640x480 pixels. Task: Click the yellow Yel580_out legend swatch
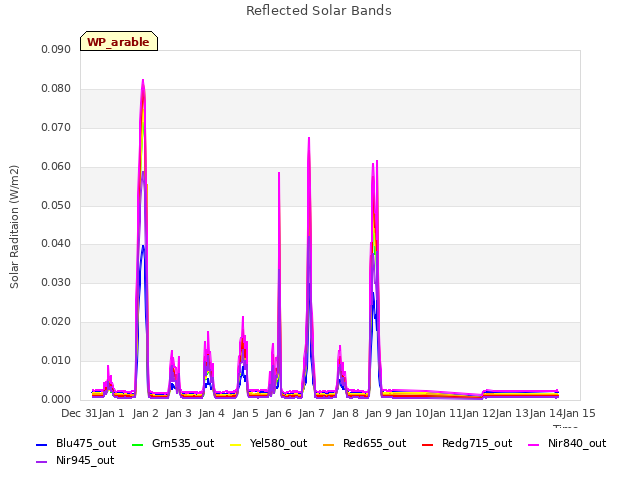[x=236, y=444]
